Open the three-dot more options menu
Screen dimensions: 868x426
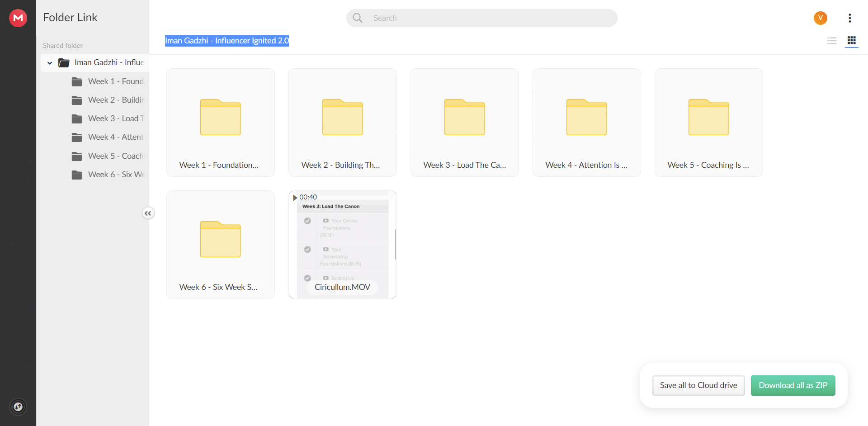click(x=849, y=18)
